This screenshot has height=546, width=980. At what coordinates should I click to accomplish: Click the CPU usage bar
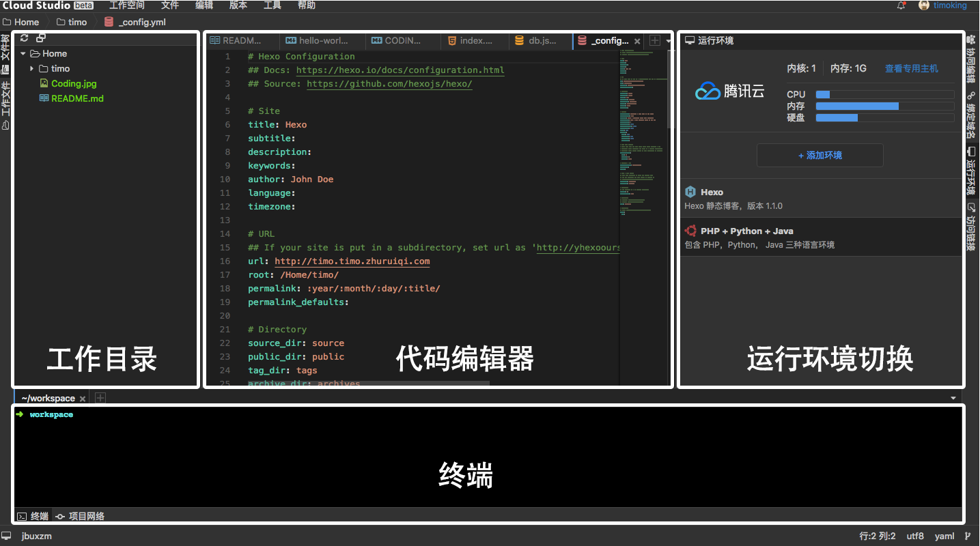point(884,95)
